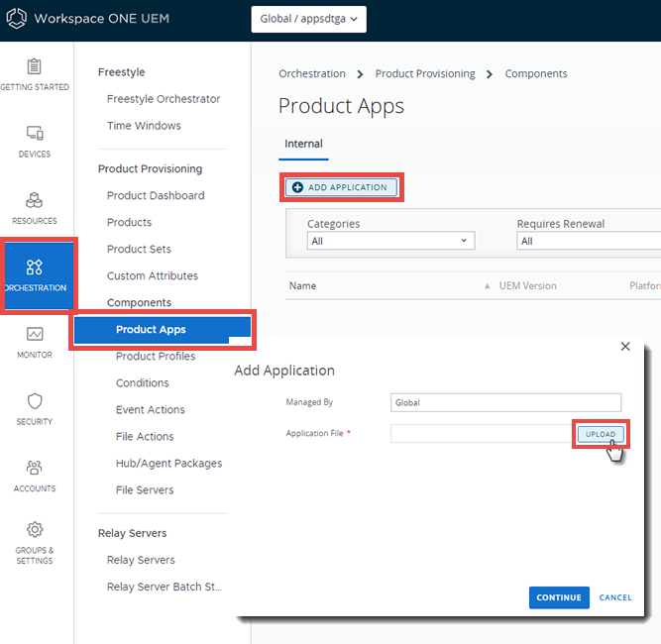
Task: Open Time Windows menu item
Action: pyautogui.click(x=144, y=126)
